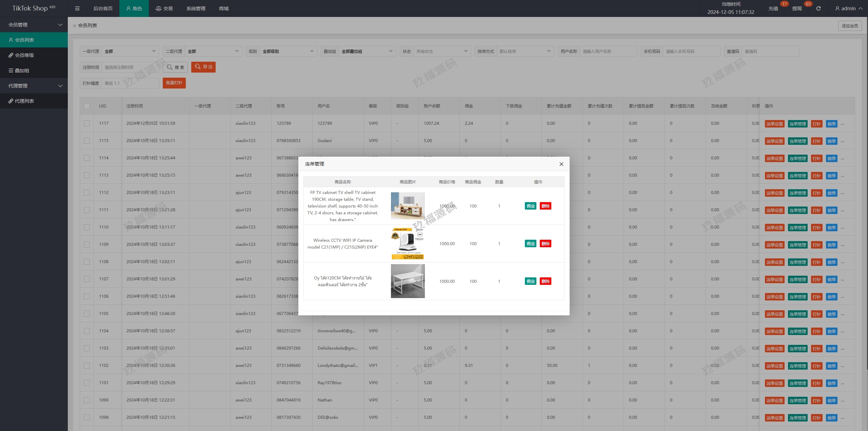Tick the checkbox for UID 1102

click(87, 366)
